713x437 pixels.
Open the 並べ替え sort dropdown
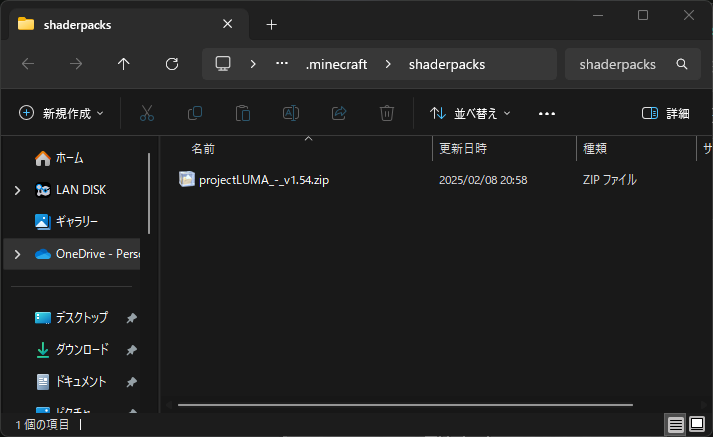[470, 114]
